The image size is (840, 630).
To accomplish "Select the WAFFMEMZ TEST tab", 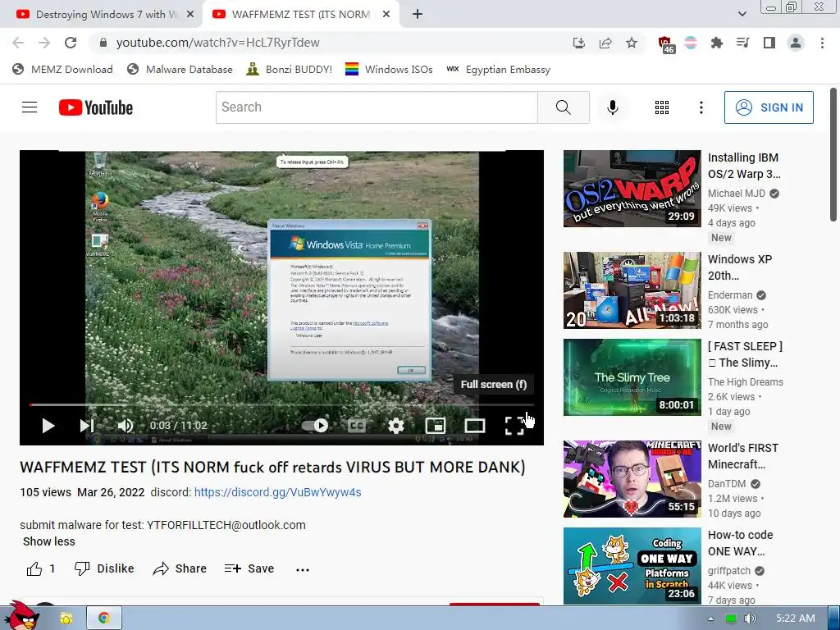I will 301,15.
